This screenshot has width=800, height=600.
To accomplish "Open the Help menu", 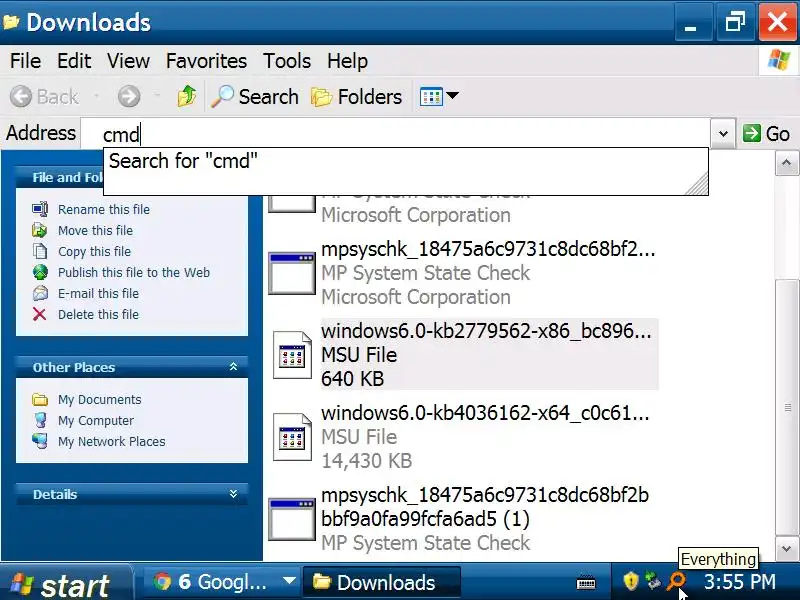I will [x=347, y=61].
